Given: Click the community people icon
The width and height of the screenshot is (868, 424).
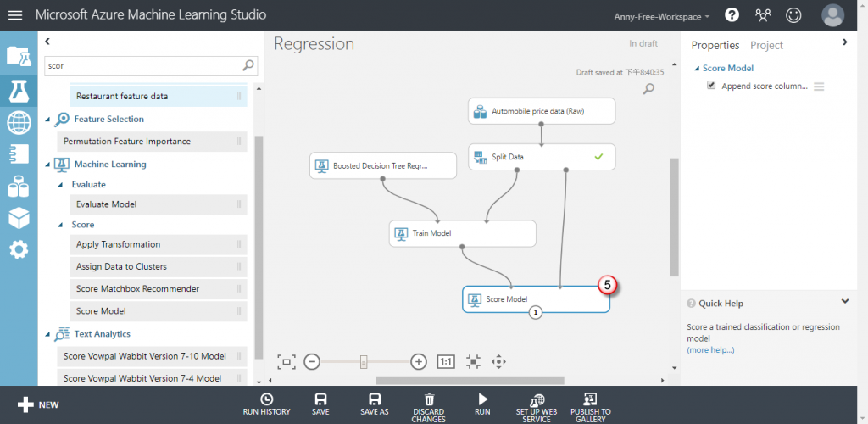Looking at the screenshot, I should [763, 15].
